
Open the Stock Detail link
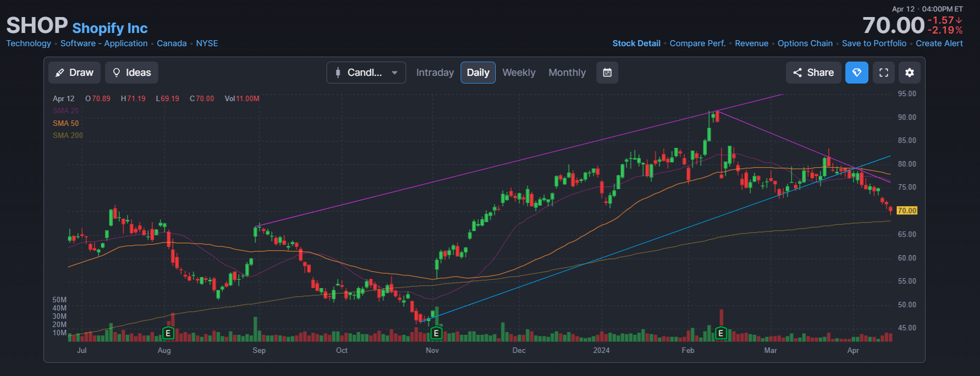(636, 43)
